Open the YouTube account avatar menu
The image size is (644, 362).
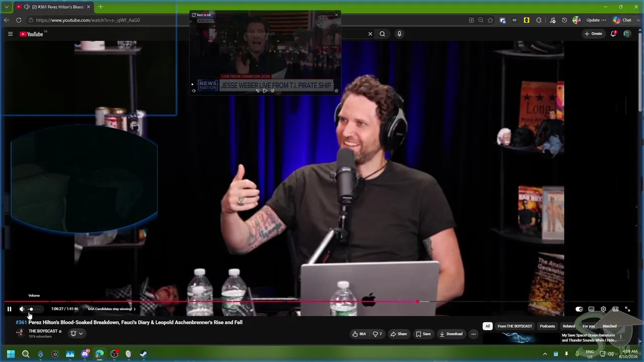[x=627, y=34]
